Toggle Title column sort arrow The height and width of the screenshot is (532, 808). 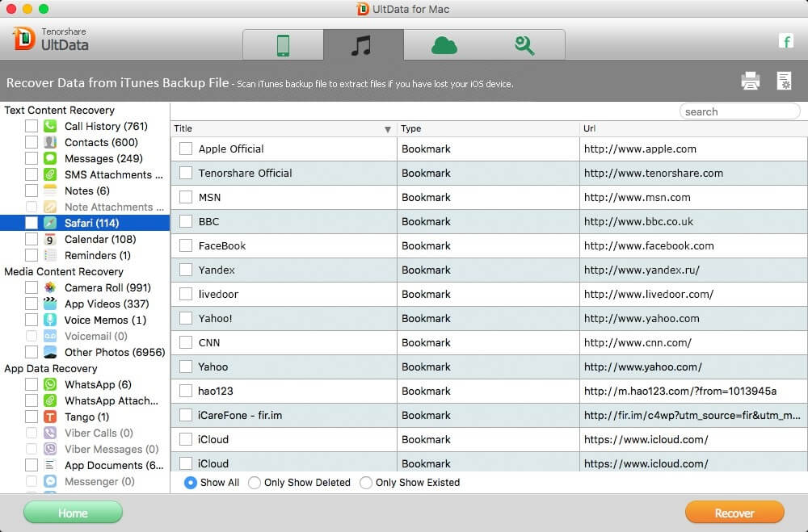pyautogui.click(x=388, y=128)
